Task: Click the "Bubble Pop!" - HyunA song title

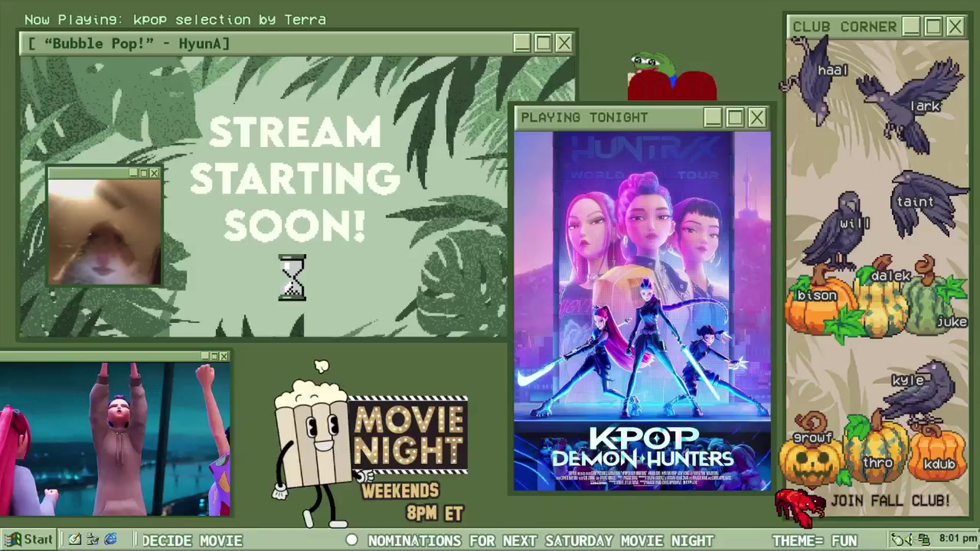Action: (x=129, y=43)
